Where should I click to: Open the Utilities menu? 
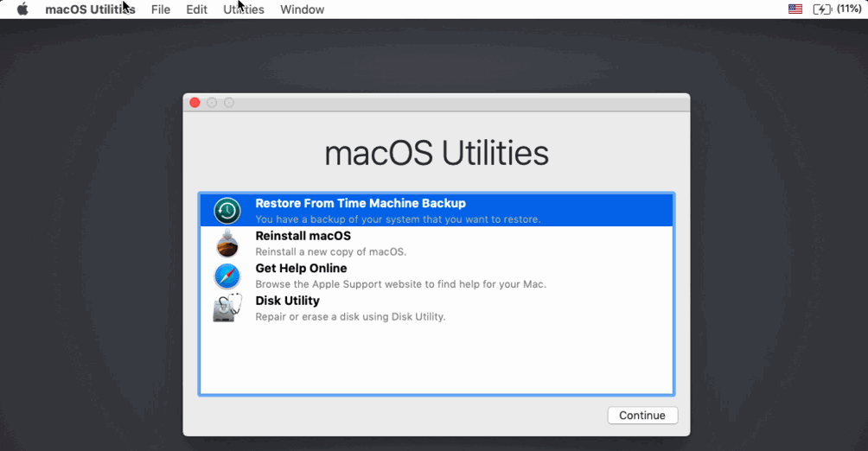(x=244, y=10)
